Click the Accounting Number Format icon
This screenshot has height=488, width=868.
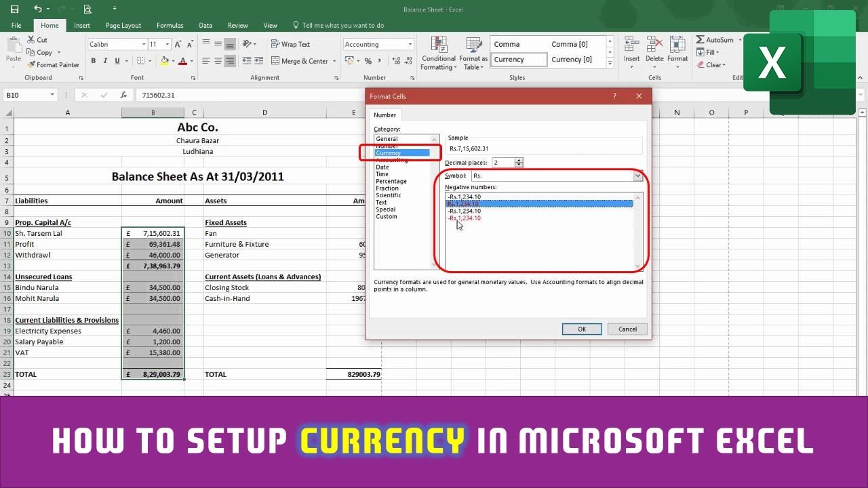click(x=349, y=61)
